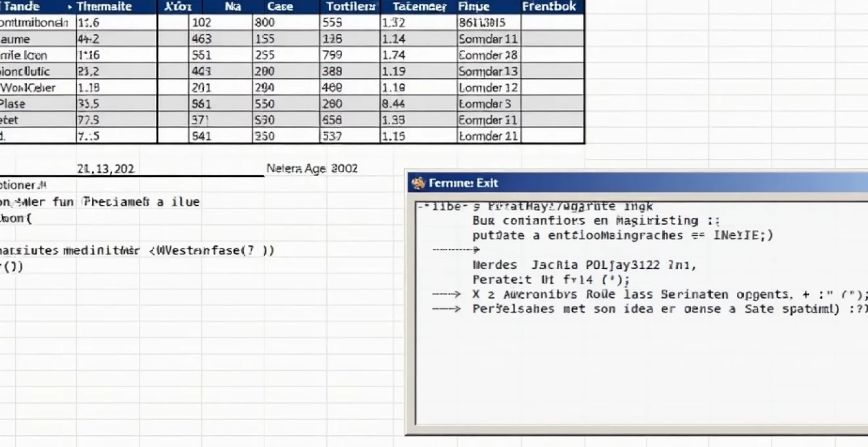Screen dimensions: 868x447
Task: Click the Netera Age 2002 label
Action: [312, 168]
